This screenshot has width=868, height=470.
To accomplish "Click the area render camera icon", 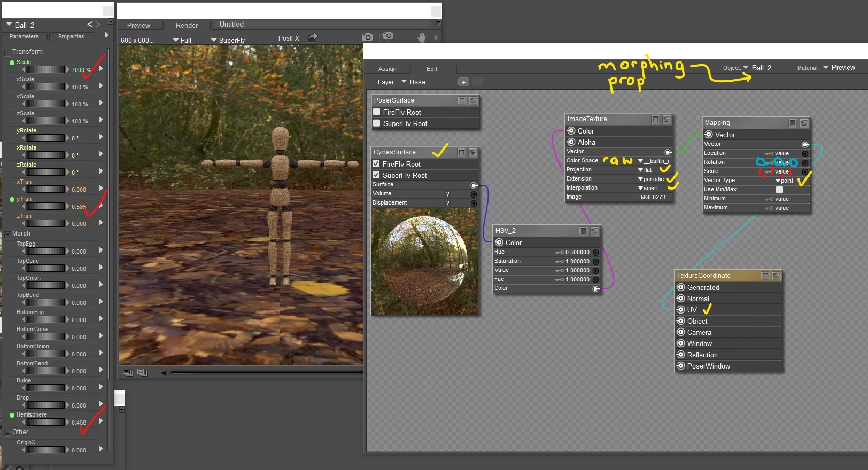I will pos(387,36).
